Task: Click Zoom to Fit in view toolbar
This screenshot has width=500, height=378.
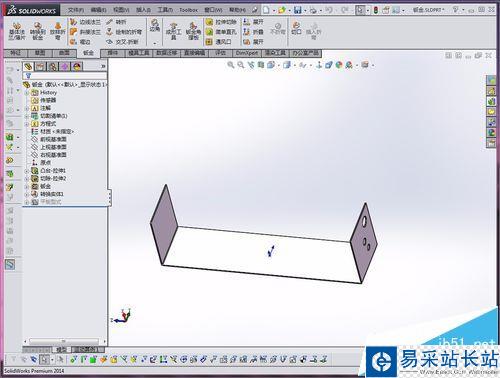Action: click(230, 65)
